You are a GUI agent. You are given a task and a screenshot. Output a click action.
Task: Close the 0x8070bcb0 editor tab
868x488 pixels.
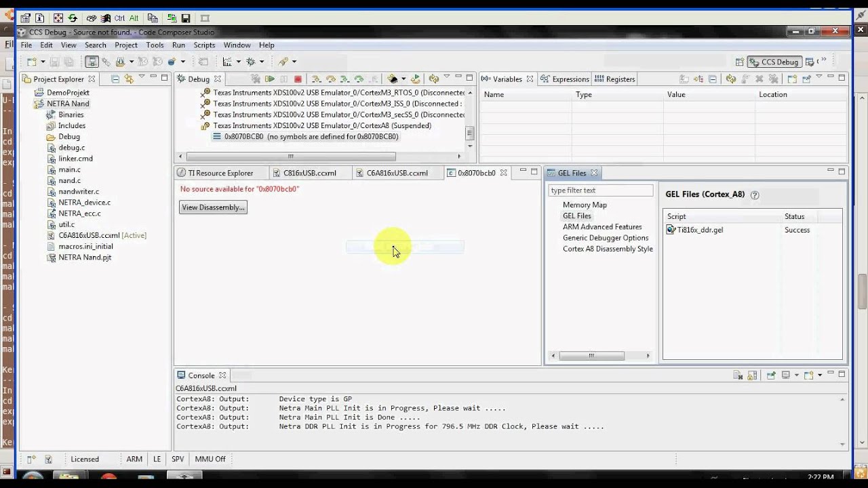click(503, 173)
